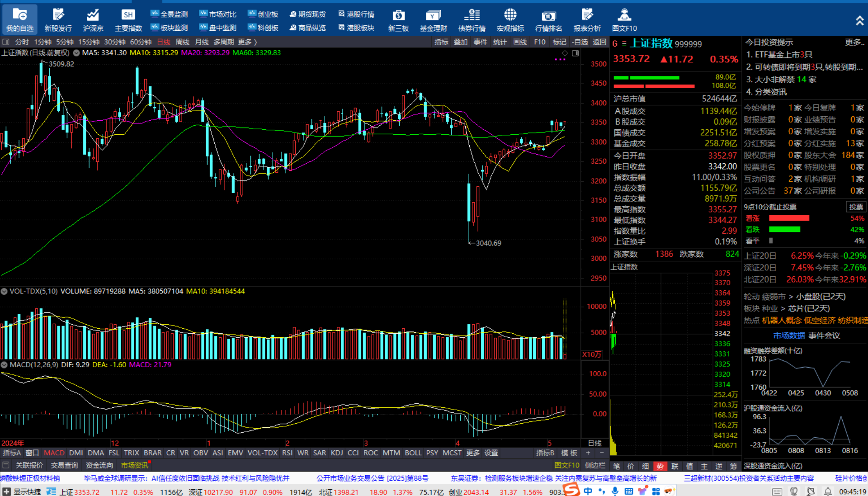Click the Sogou microphone voice input icon

615,491
